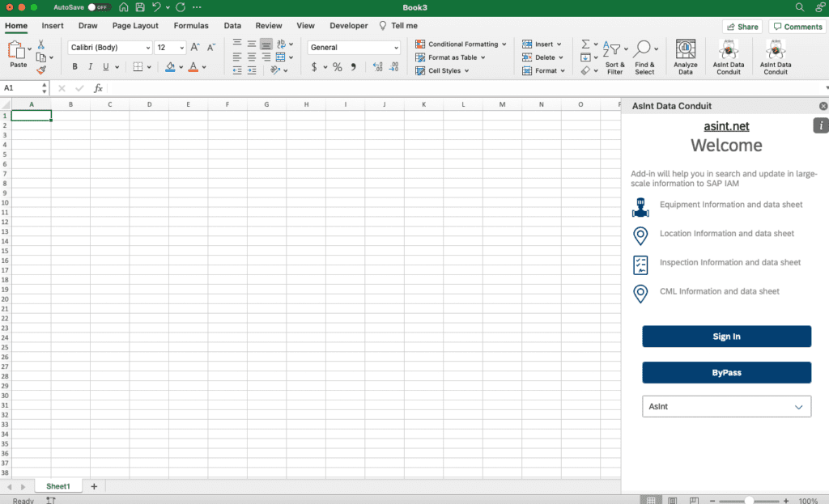The image size is (829, 504).
Task: Click the Comma Style icon
Action: click(x=354, y=67)
